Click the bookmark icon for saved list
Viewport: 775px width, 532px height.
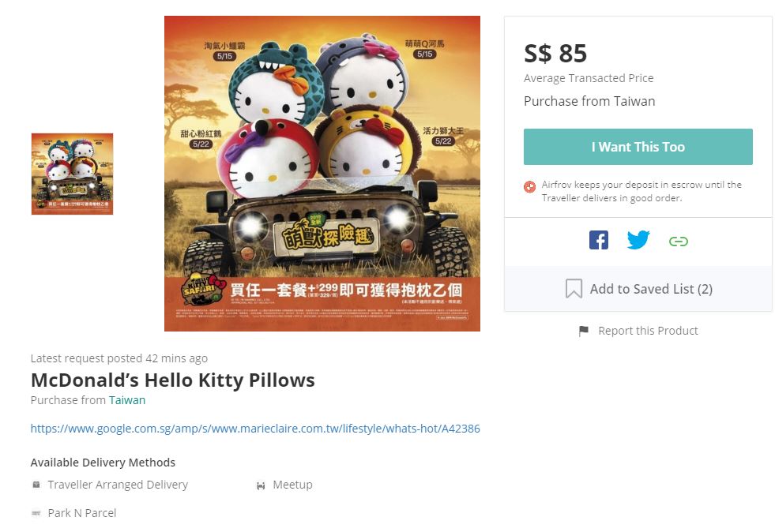pyautogui.click(x=574, y=289)
